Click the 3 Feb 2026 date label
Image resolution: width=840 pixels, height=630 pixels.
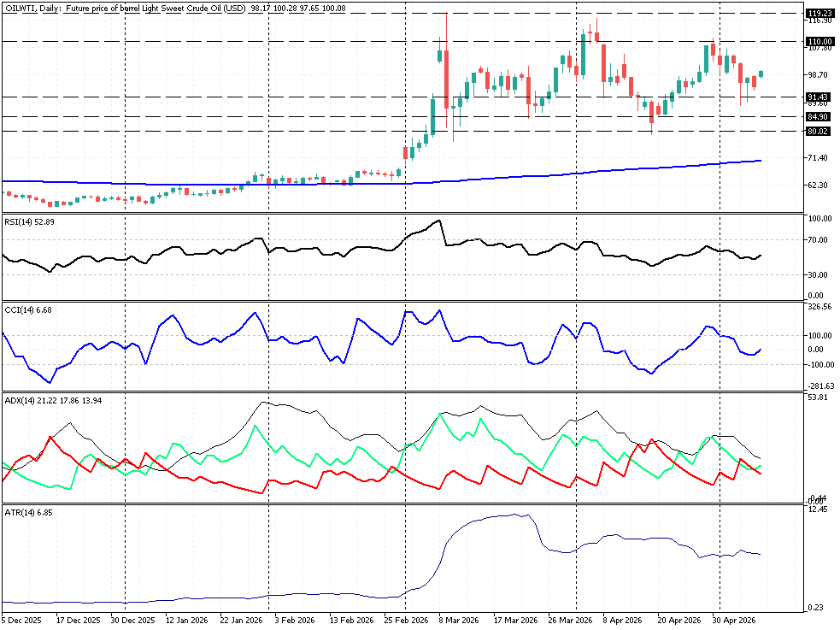coord(295,621)
